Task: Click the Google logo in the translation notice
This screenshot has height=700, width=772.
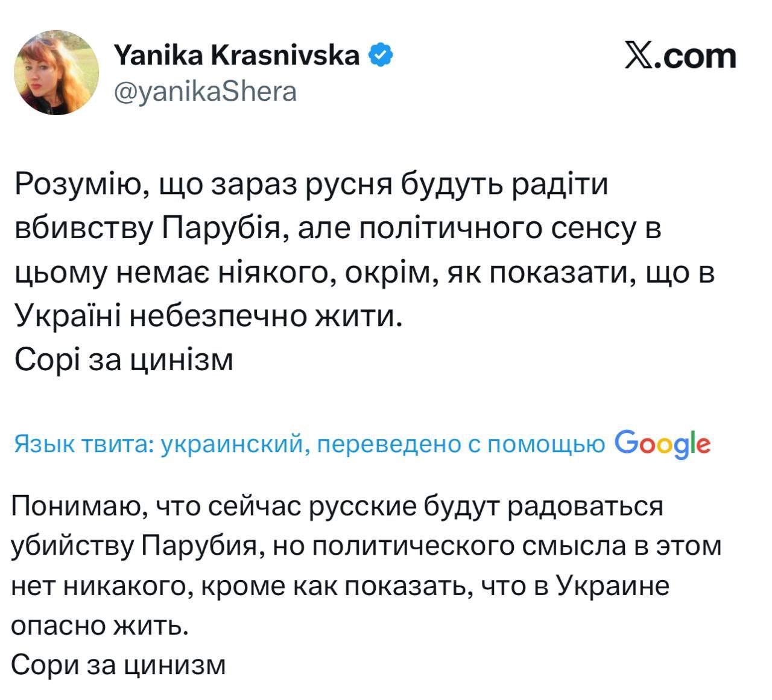Action: click(663, 444)
